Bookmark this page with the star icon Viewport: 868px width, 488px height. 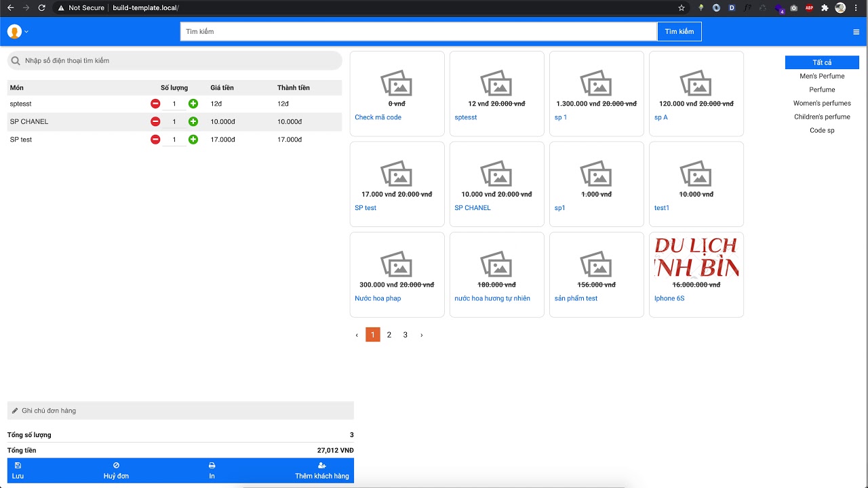pos(682,8)
